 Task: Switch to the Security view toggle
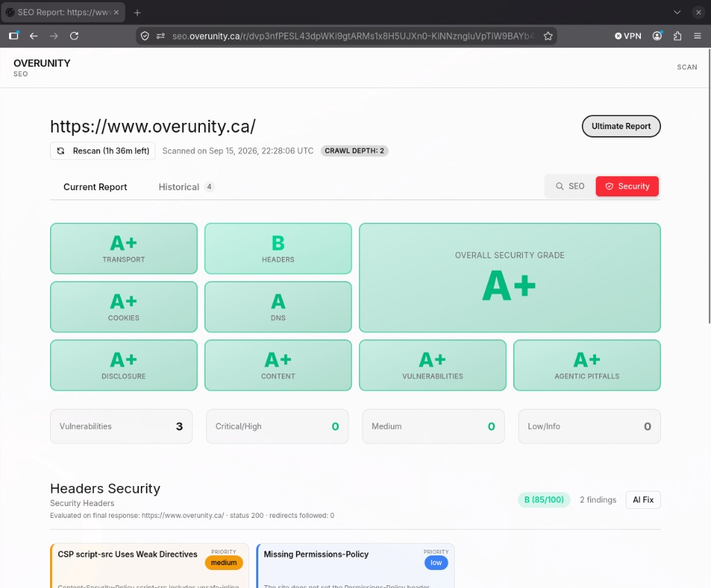627,186
